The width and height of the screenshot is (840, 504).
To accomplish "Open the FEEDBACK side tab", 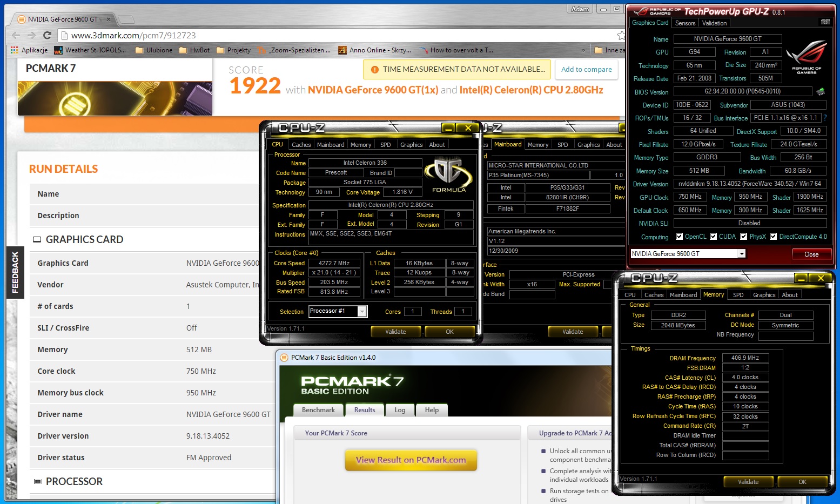I will 15,272.
